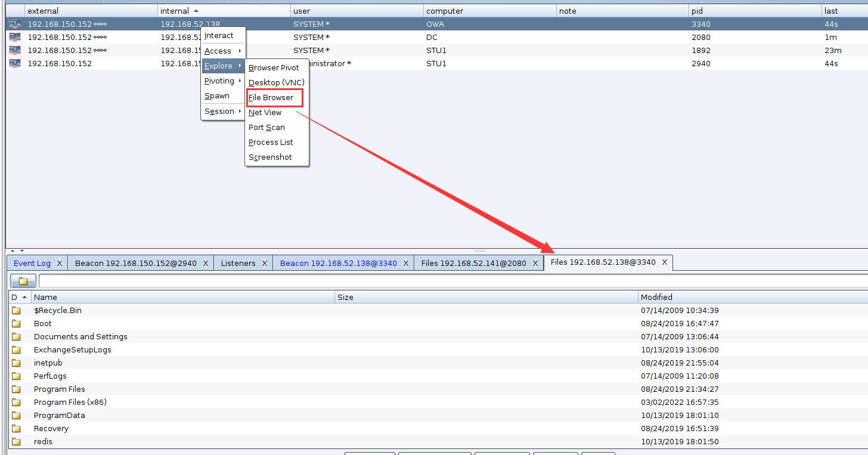Viewport: 868px width, 455px height.
Task: Expand the Pivoting submenu
Action: [x=223, y=81]
